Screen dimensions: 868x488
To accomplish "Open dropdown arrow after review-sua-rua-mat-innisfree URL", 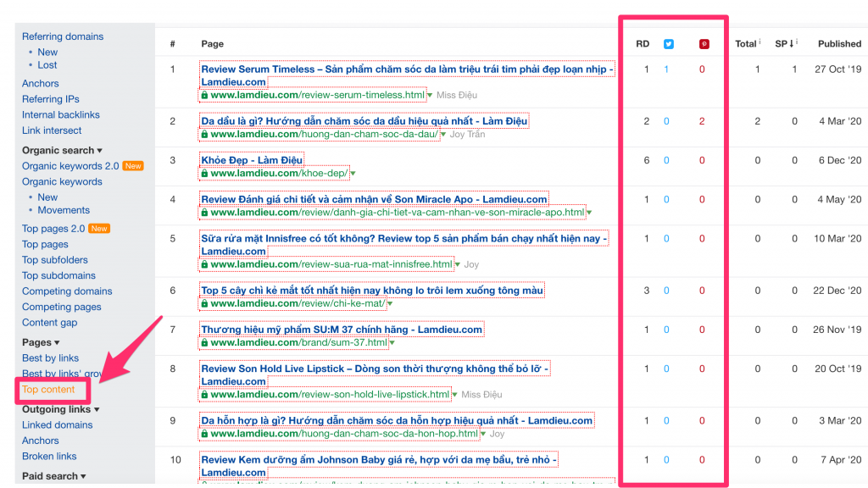I will tap(458, 265).
